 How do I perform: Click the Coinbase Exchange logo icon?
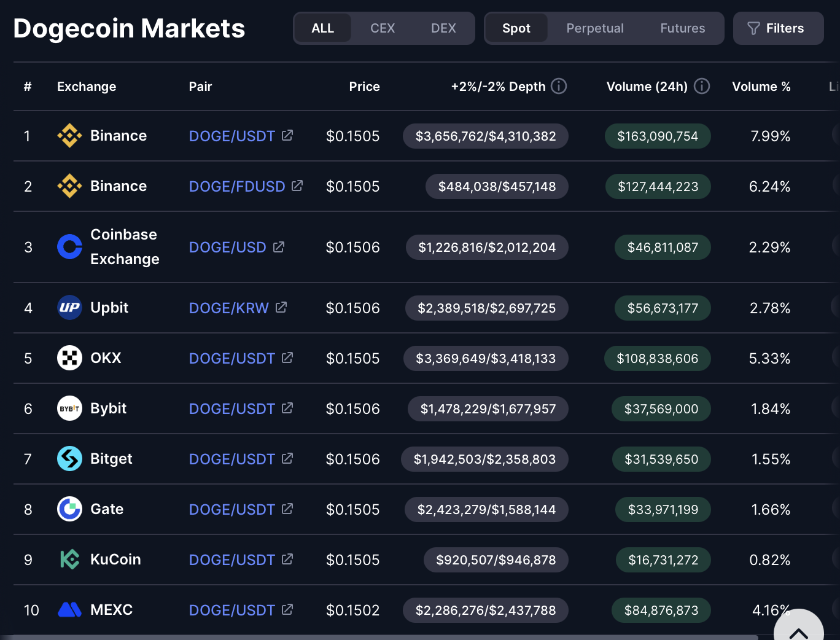[69, 247]
